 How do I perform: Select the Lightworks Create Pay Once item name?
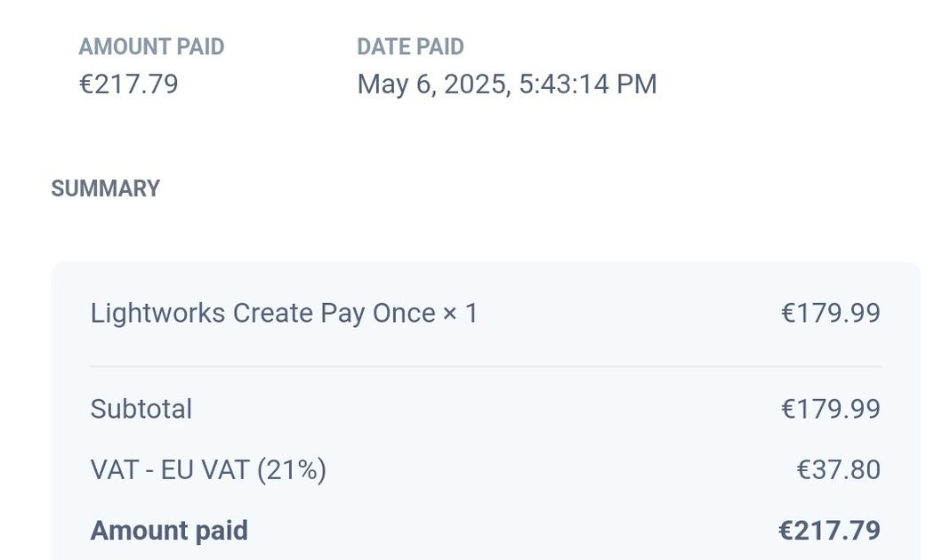[263, 314]
